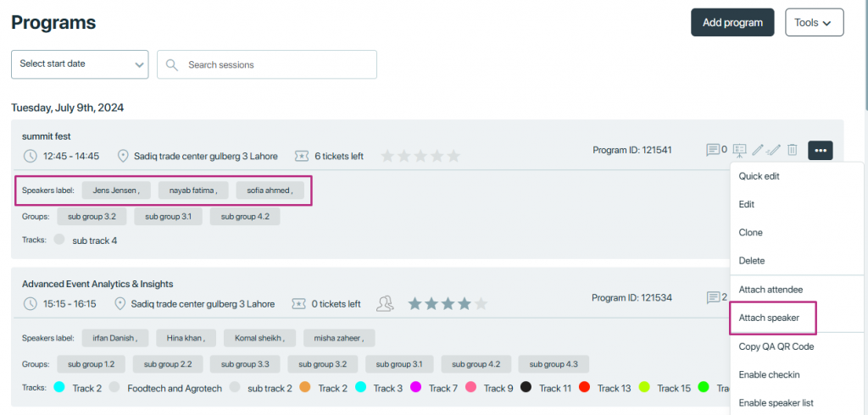Viewport: 868px width, 415px height.
Task: Click location pin in Advanced Event Analytics row
Action: point(120,304)
